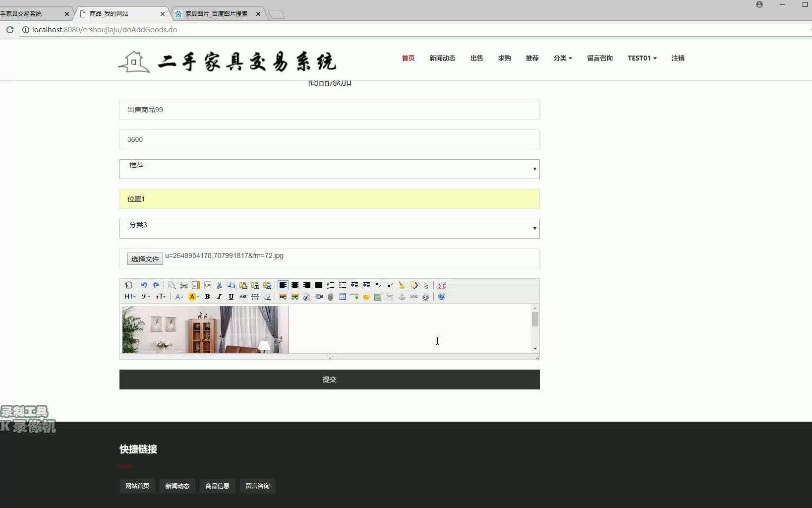The image size is (812, 508).
Task: Switch to 家具图片_百度图片搜索 browser tab
Action: [217, 14]
